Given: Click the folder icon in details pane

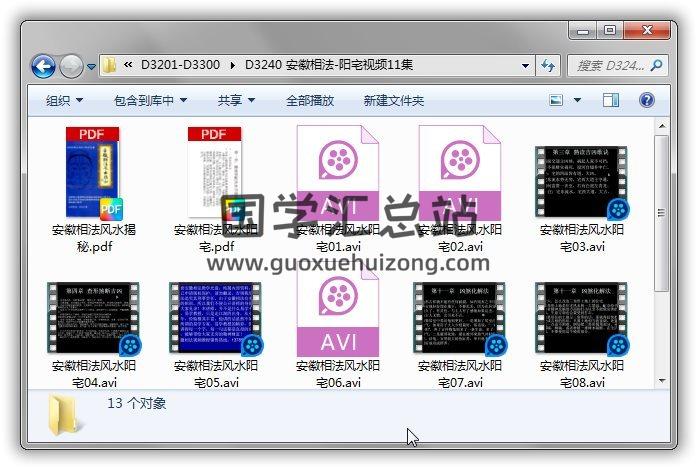Looking at the screenshot, I should [x=64, y=415].
